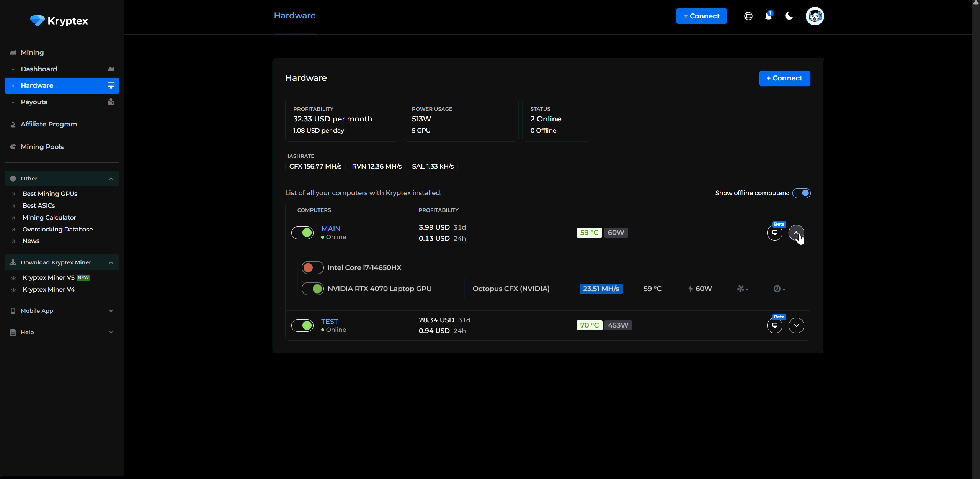Click fan speed icon on RTX 4070 row
980x479 pixels.
coord(741,289)
